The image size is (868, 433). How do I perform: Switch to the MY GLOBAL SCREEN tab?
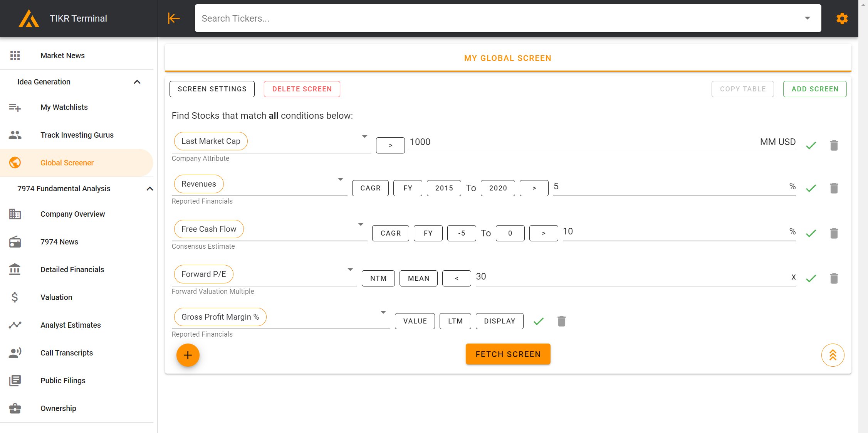pyautogui.click(x=507, y=58)
